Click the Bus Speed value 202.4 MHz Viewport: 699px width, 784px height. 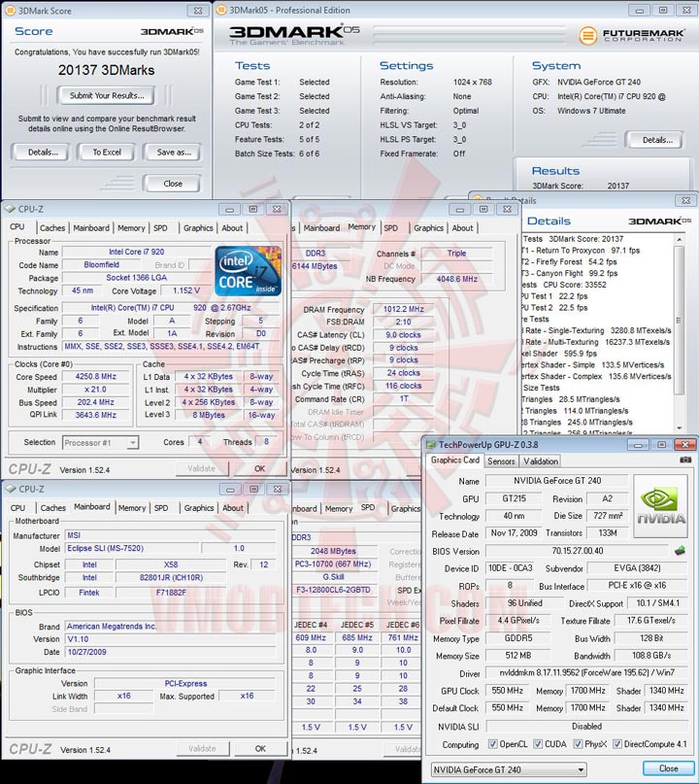[95, 402]
